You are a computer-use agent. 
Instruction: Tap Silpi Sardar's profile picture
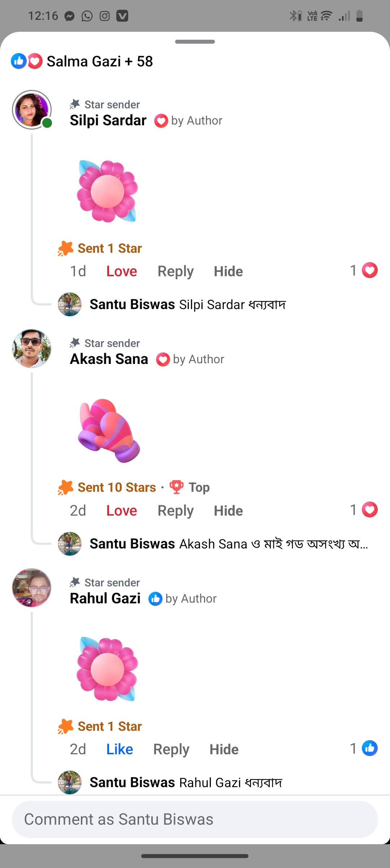[x=32, y=110]
